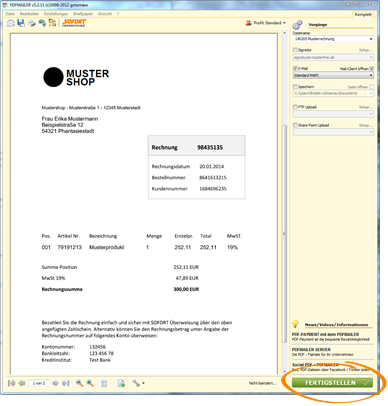Click the SOFORT Überweisung logo
Screen dimensions: 388x406
tap(74, 23)
